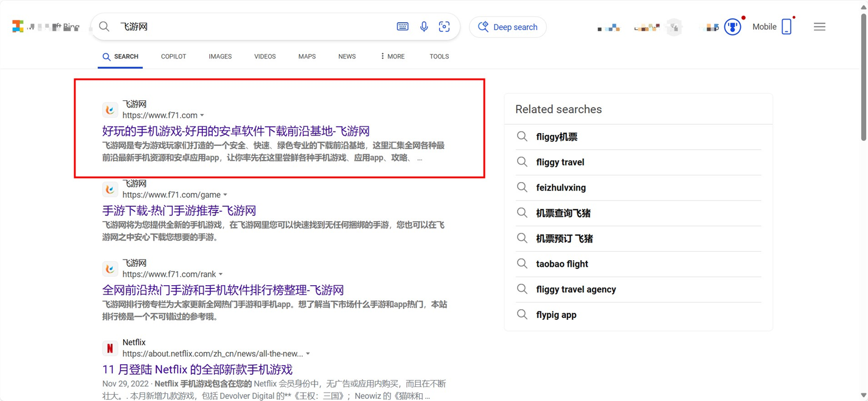Click the search magnifier icon in the search box
868x401 pixels.
click(x=104, y=26)
